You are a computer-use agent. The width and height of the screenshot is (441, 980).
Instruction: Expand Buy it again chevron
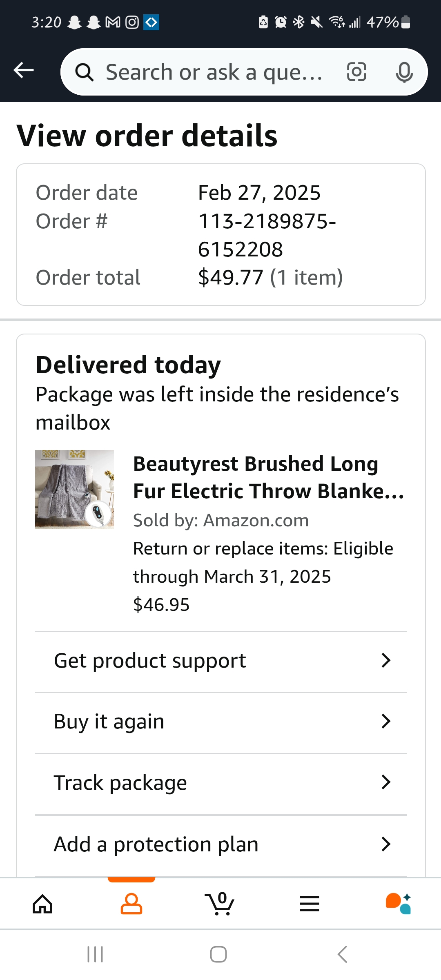[386, 721]
